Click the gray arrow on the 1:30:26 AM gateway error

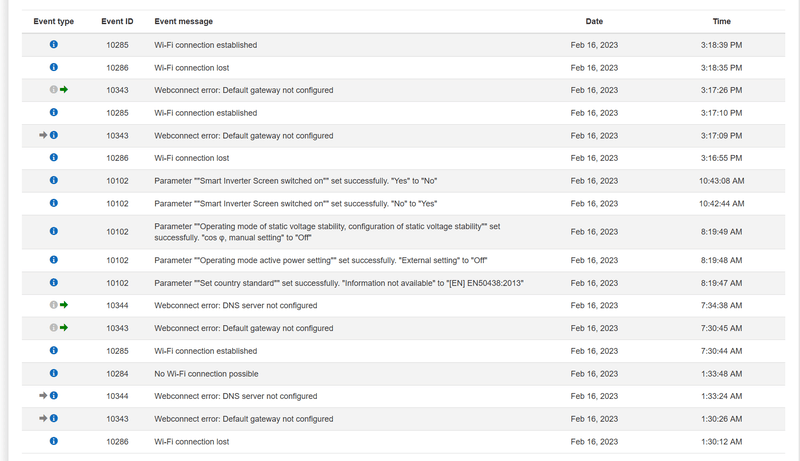pyautogui.click(x=43, y=419)
